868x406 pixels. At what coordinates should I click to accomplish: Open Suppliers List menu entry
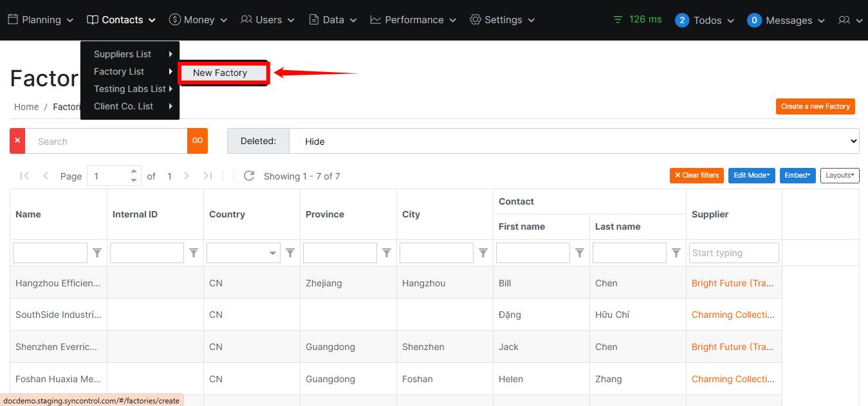[123, 54]
